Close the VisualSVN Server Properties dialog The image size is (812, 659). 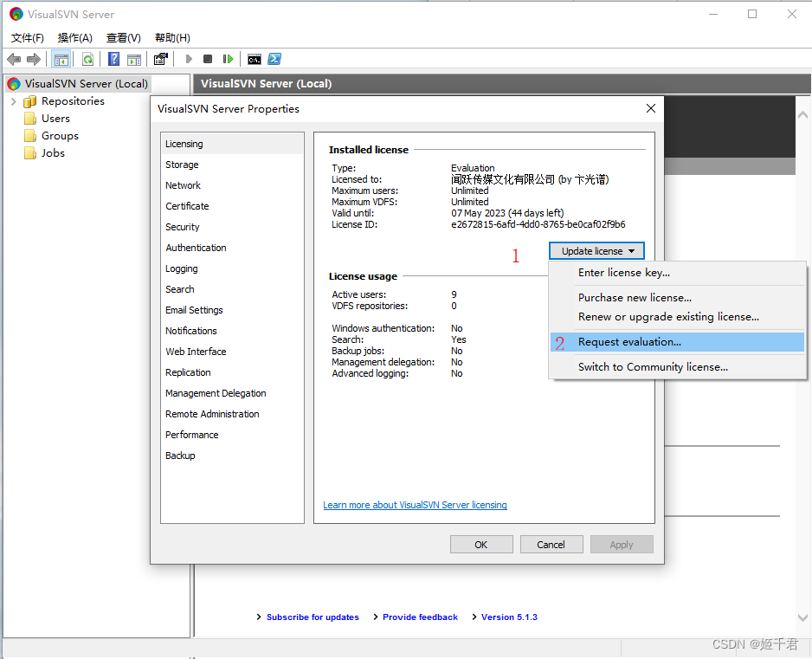pos(651,108)
